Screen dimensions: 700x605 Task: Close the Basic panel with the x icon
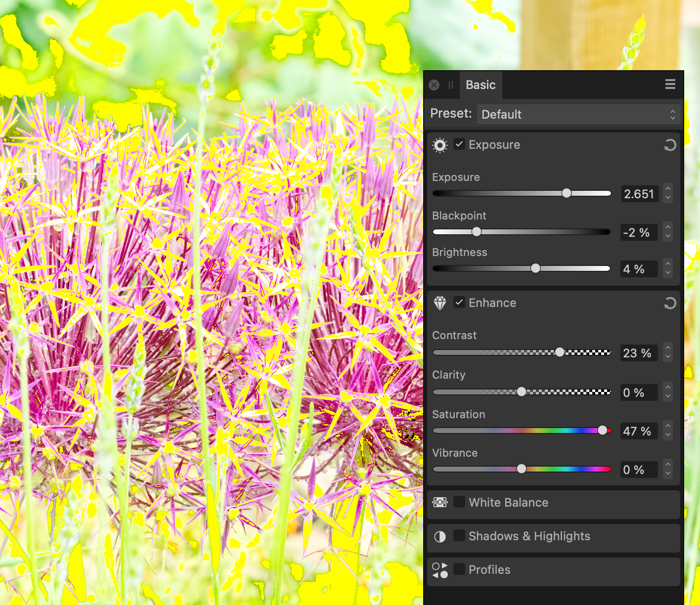pos(434,85)
